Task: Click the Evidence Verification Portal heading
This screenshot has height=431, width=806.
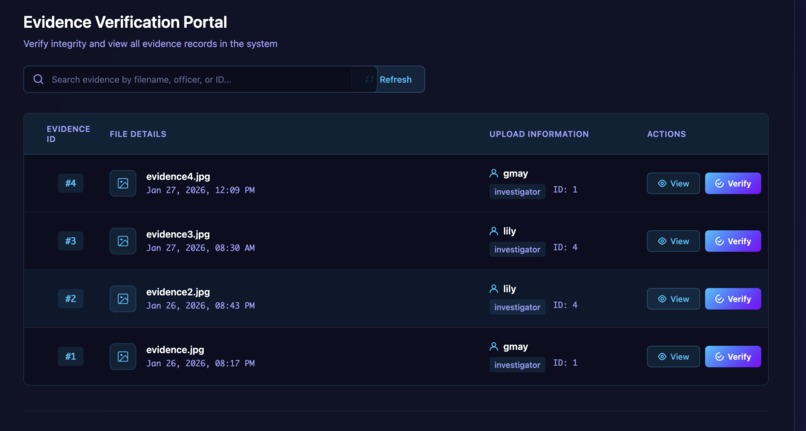Action: click(125, 22)
